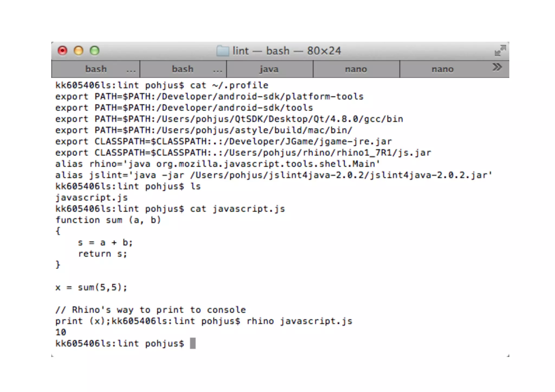Click the output line showing 10
Image resolution: width=555 pixels, height=392 pixels.
tap(61, 332)
